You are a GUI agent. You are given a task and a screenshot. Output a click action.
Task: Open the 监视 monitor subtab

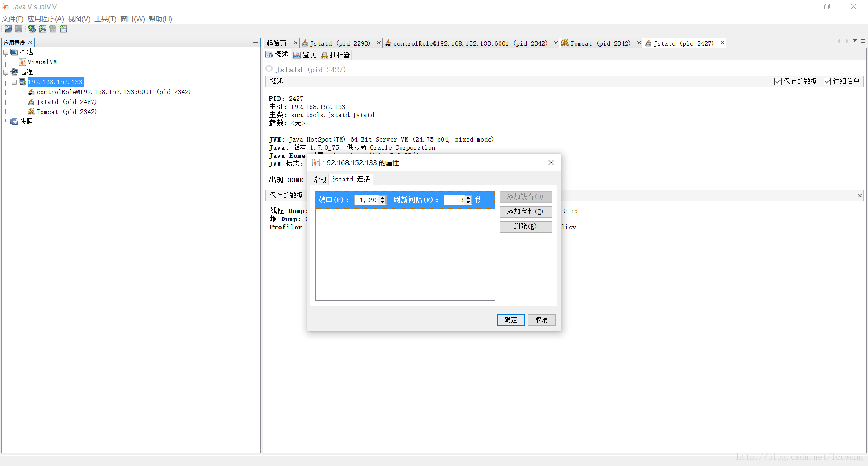pos(305,55)
